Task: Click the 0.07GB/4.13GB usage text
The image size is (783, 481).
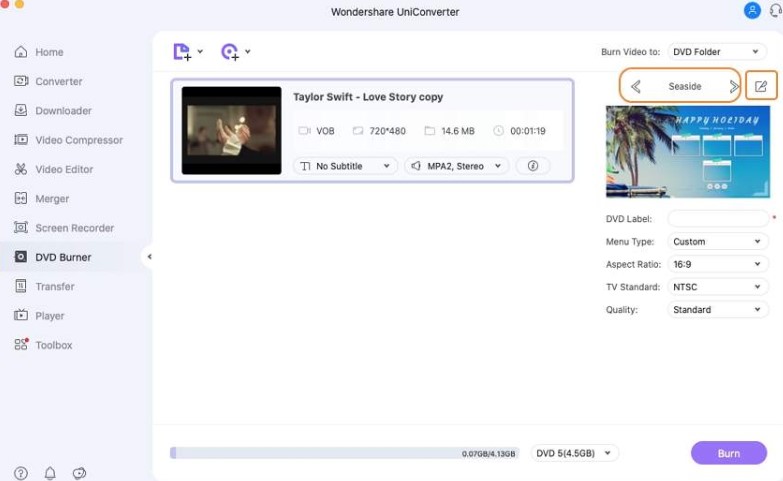Action: 488,454
